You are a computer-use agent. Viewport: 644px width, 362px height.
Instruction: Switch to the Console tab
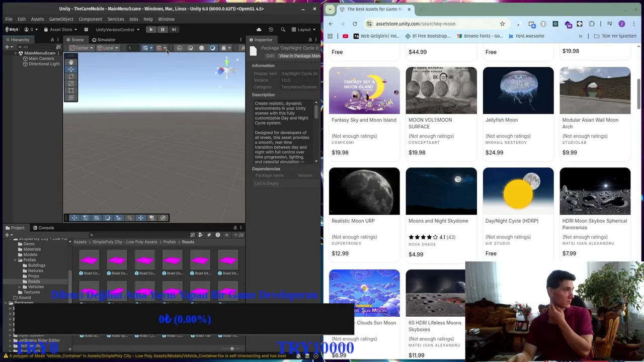point(43,228)
